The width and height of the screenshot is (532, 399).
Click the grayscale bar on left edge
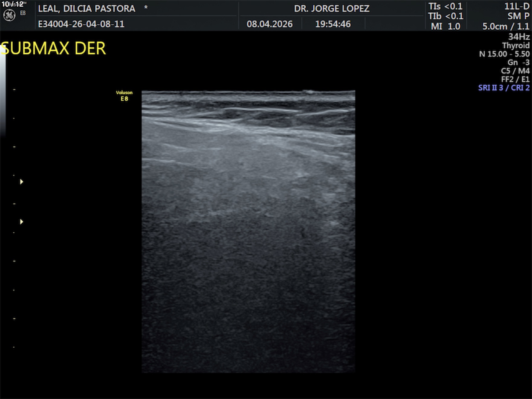3,91
